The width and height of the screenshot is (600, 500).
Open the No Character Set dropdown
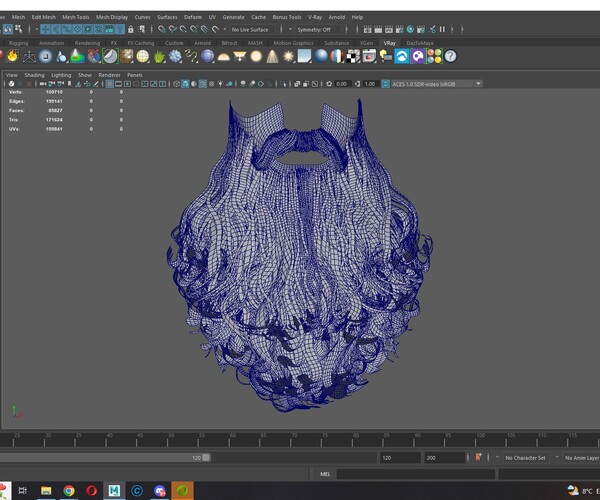click(x=526, y=458)
